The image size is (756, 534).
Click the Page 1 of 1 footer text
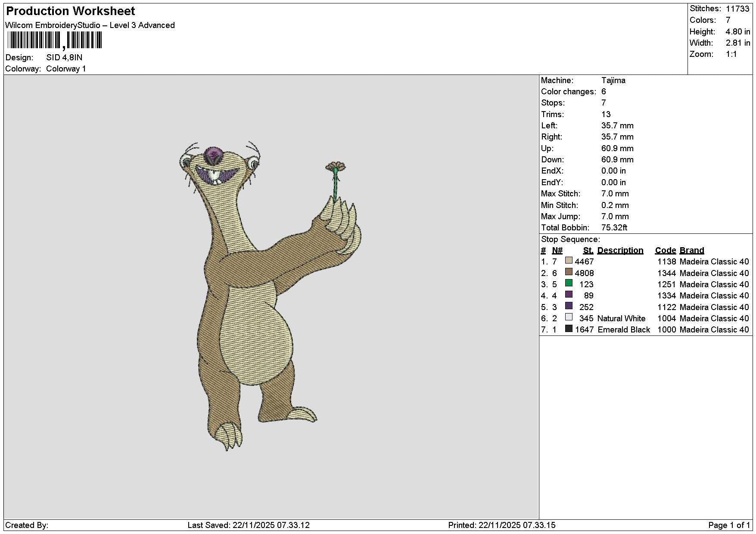coord(729,525)
